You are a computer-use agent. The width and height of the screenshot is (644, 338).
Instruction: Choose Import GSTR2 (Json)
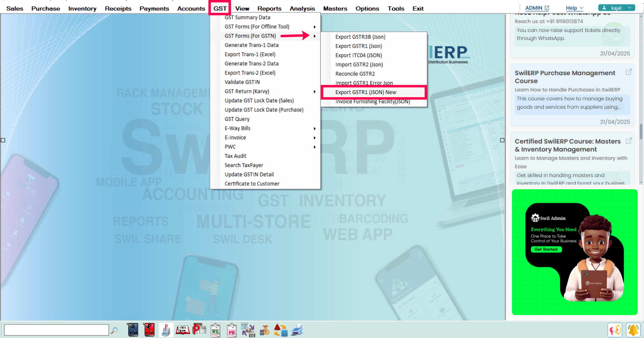(359, 64)
